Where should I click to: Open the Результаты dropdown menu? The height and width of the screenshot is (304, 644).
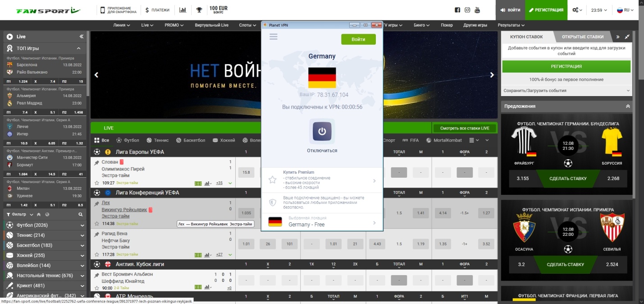(511, 25)
